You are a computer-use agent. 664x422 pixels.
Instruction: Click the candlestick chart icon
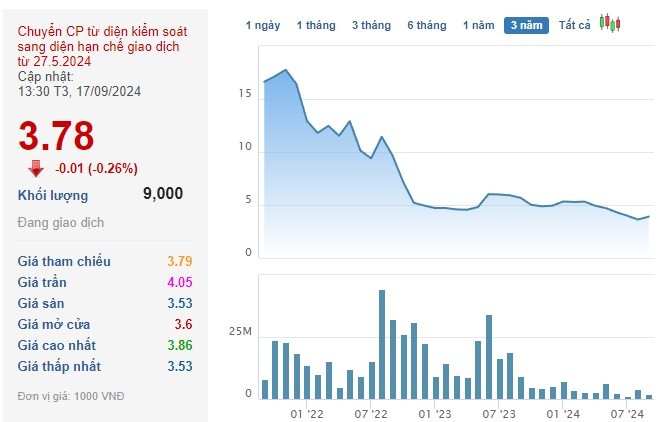coord(610,23)
